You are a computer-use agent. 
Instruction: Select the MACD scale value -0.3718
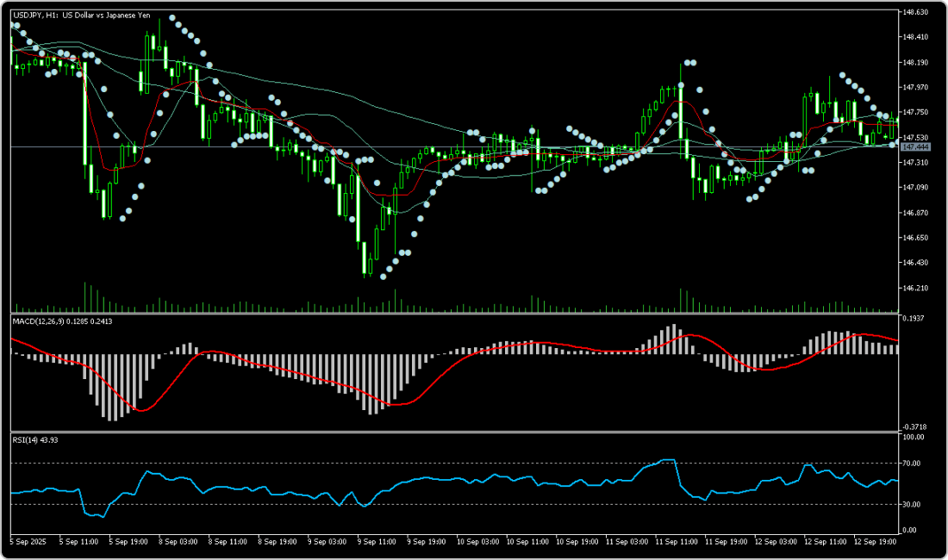coord(914,426)
